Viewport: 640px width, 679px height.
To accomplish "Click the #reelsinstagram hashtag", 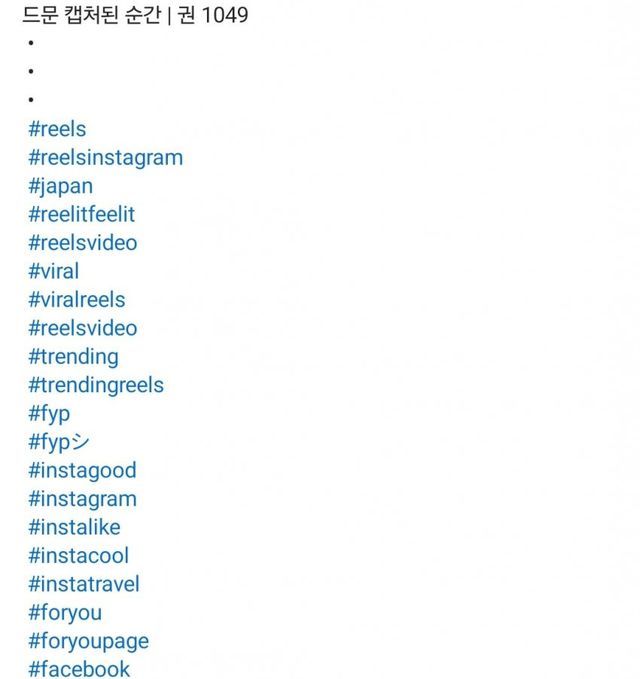I will 105,158.
